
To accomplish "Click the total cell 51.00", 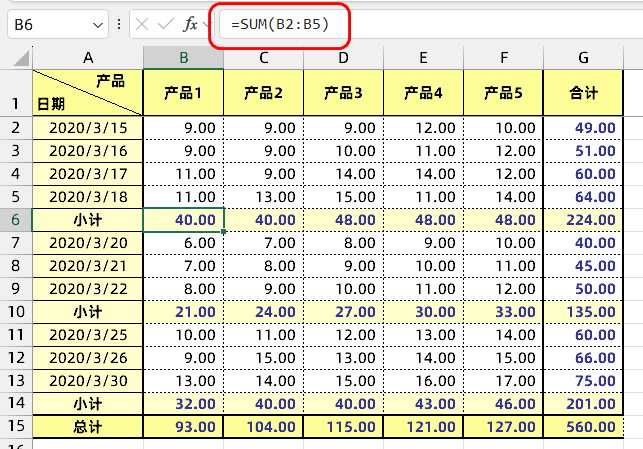I will 583,151.
